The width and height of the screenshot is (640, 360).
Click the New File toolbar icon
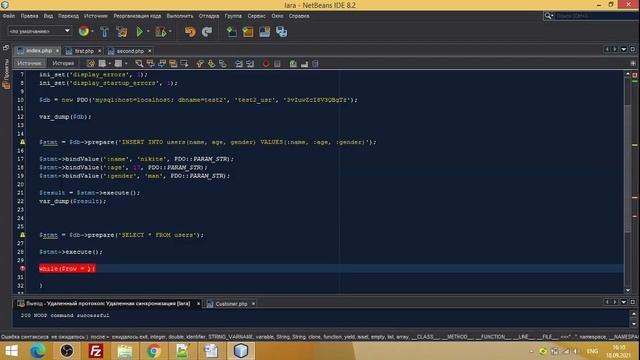(231, 32)
